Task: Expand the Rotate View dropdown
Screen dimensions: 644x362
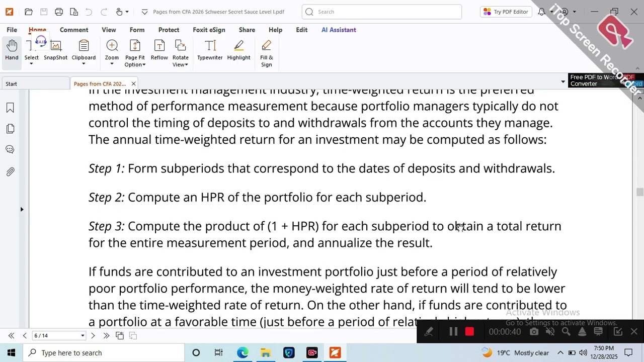Action: tap(186, 65)
